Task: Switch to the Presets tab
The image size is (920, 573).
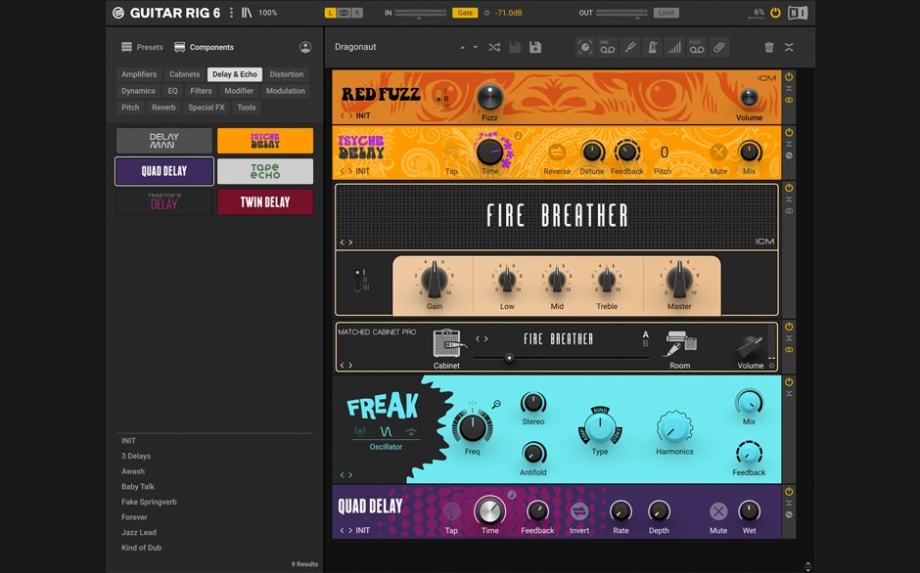Action: (x=142, y=47)
